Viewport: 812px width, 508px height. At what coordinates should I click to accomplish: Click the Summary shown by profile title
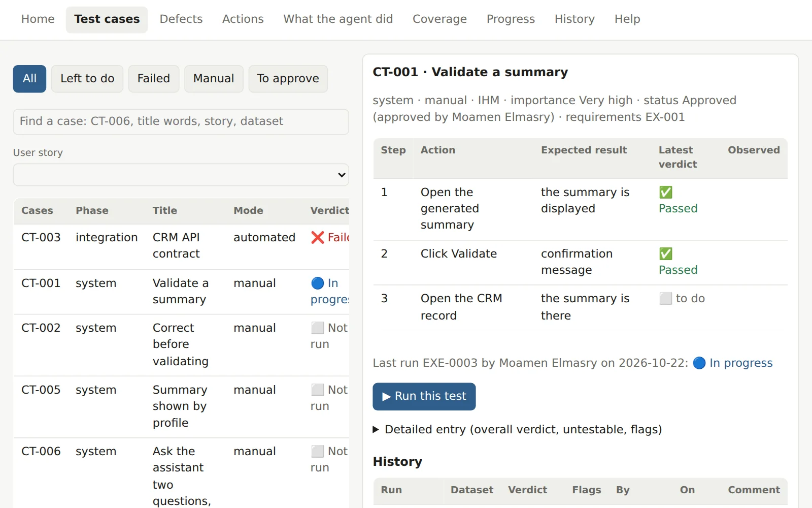[x=180, y=406]
